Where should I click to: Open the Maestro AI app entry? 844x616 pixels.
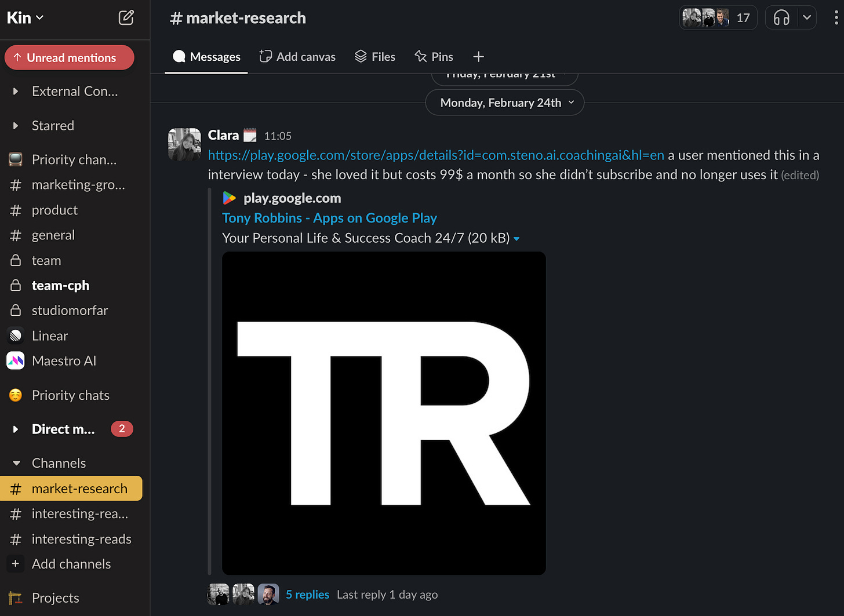(64, 361)
